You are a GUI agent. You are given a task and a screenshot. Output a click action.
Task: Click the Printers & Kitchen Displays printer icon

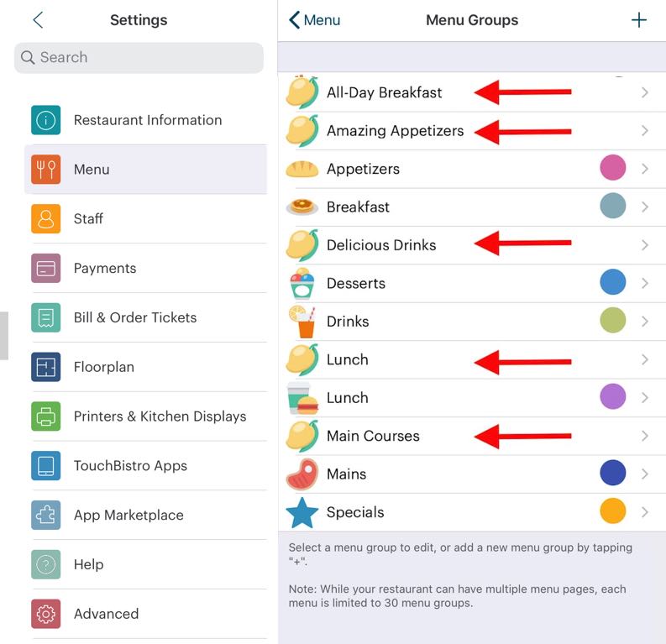click(x=46, y=416)
